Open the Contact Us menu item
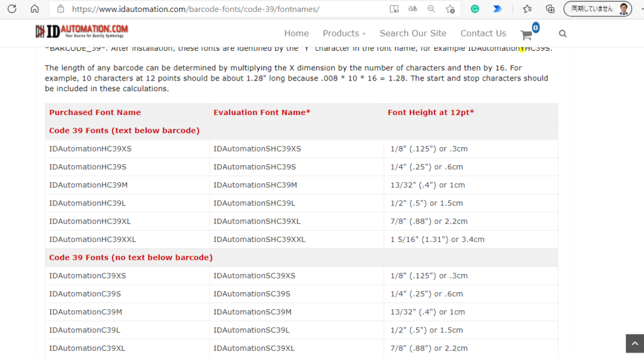Screen dimensions: 644x357 click(483, 33)
